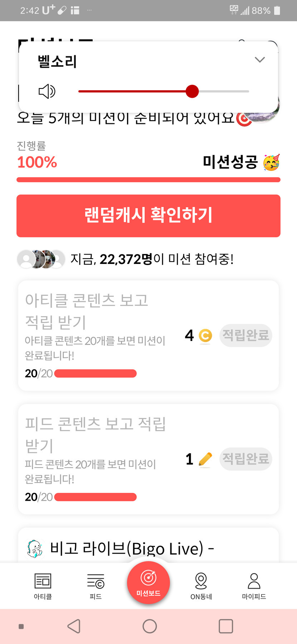Screen dimensions: 297x644
Task: Tap the 미션보드 center target button
Action: [x=148, y=582]
